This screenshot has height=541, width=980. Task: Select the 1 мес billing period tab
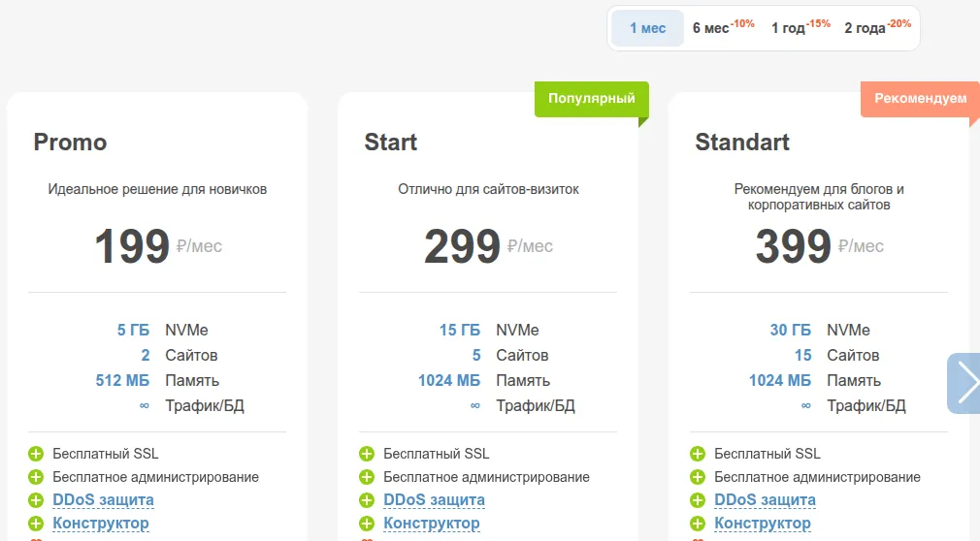tap(647, 28)
